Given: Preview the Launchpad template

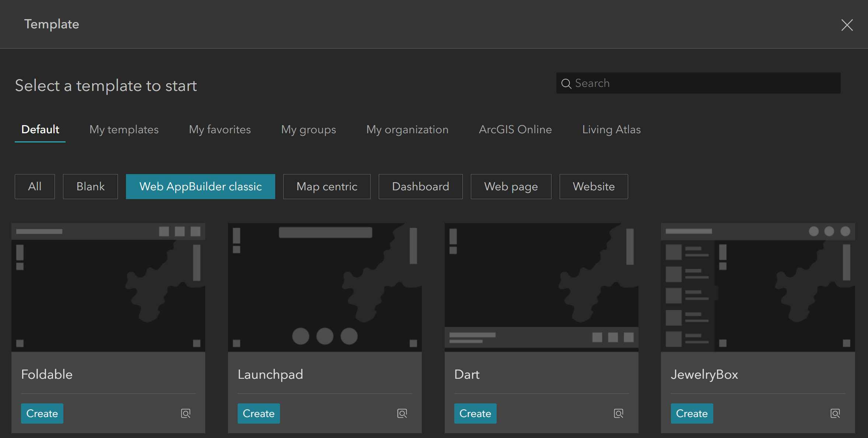Looking at the screenshot, I should [402, 413].
